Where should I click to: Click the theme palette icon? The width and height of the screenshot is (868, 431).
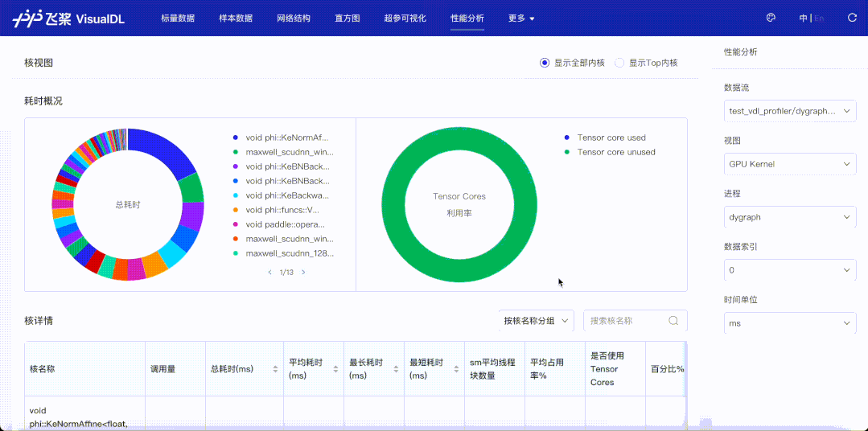click(x=771, y=18)
